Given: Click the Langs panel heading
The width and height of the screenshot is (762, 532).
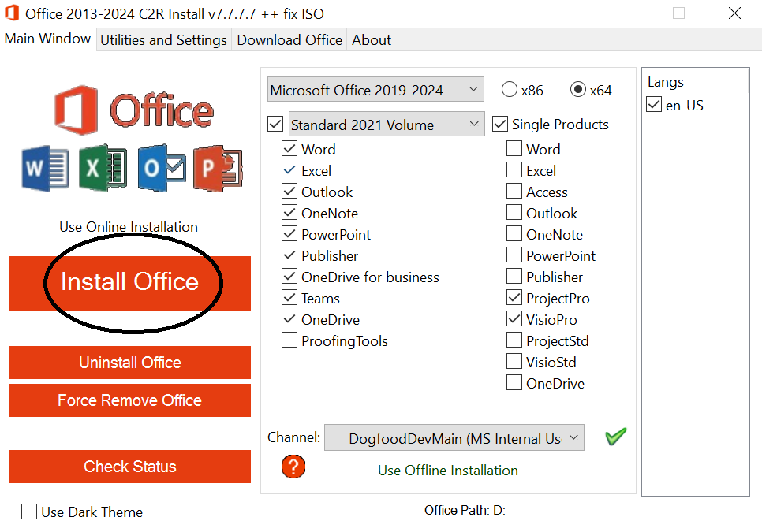Looking at the screenshot, I should point(665,82).
